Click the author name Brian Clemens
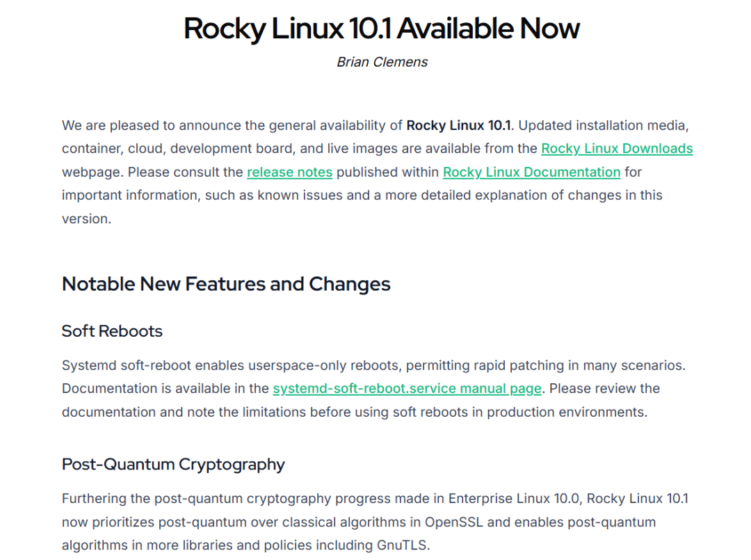Screen dimensions: 751x560 (x=382, y=62)
